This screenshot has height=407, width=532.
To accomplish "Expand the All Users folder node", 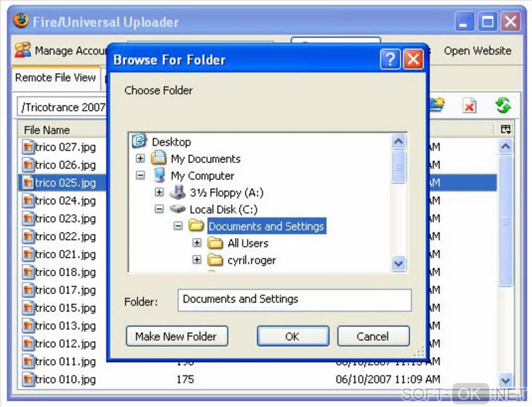I will (x=197, y=243).
